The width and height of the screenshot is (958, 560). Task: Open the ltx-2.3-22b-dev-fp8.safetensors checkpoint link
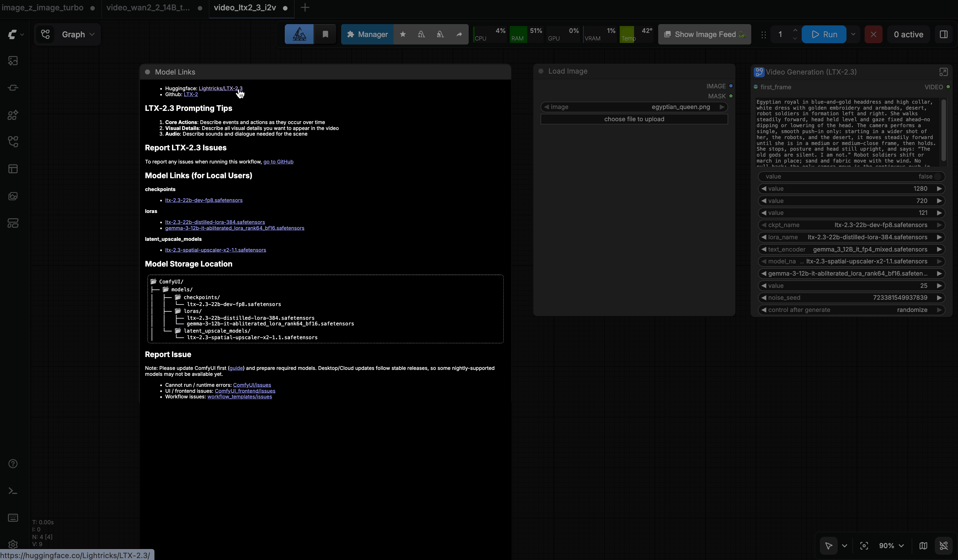pyautogui.click(x=203, y=200)
